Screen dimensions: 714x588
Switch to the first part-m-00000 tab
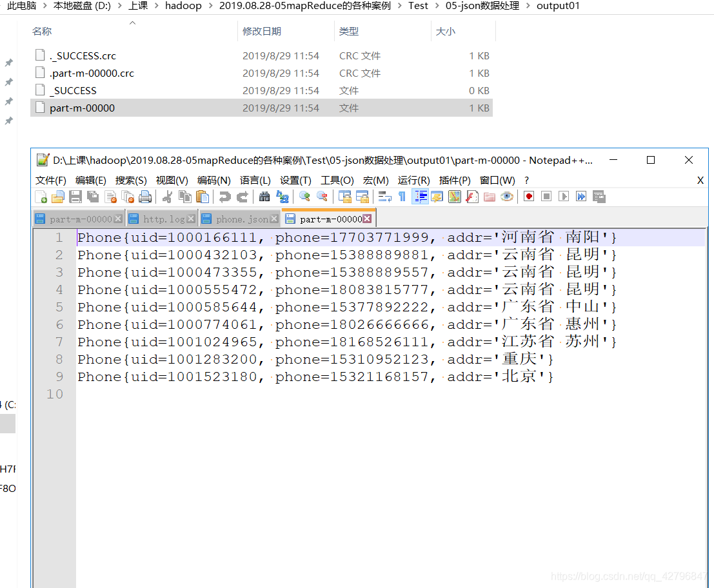coord(79,219)
